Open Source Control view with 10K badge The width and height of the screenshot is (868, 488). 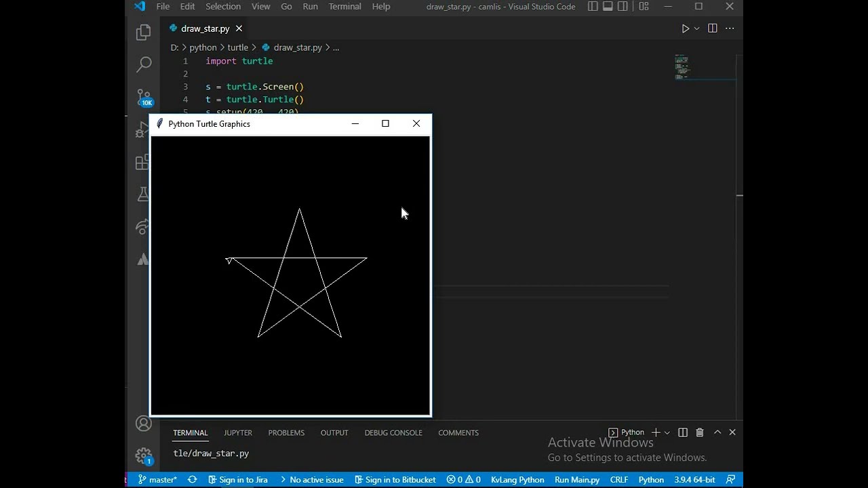[144, 97]
